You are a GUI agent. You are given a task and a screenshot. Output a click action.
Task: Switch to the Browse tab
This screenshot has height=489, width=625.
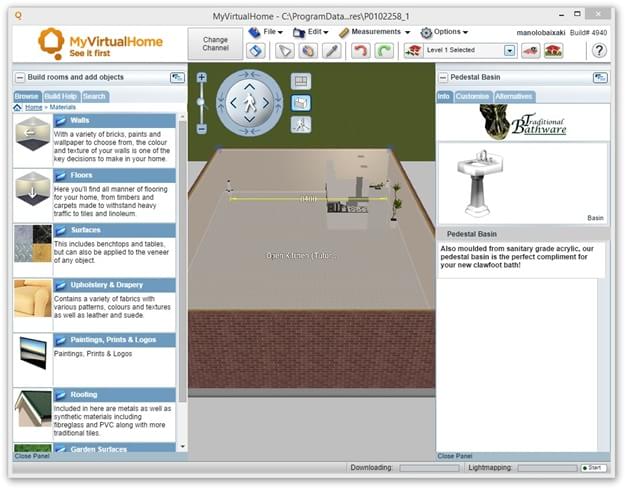pos(27,96)
